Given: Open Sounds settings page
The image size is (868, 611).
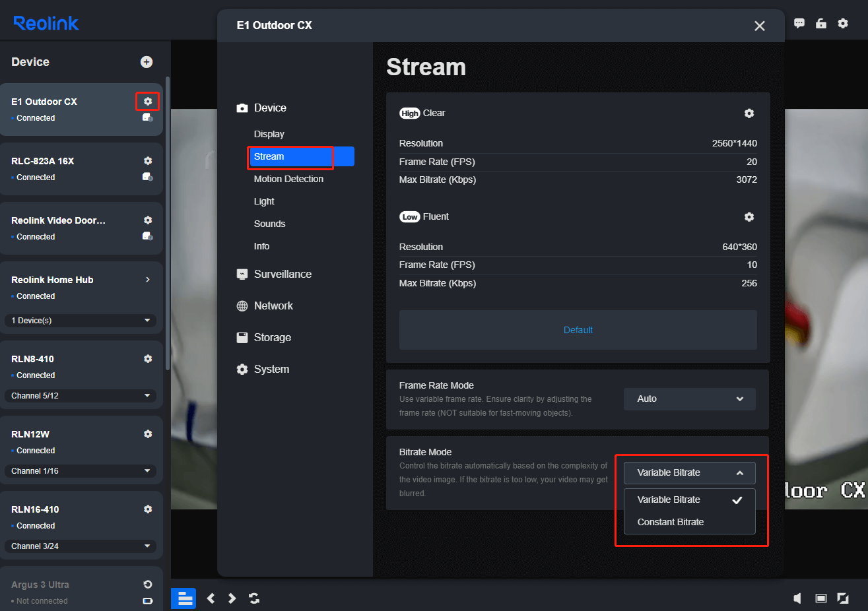Looking at the screenshot, I should pyautogui.click(x=269, y=224).
